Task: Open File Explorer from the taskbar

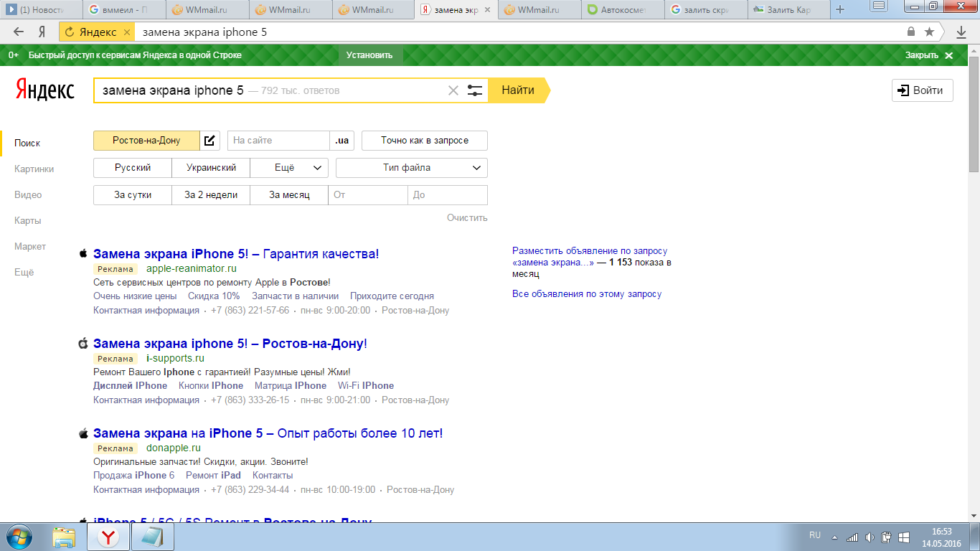Action: point(64,537)
